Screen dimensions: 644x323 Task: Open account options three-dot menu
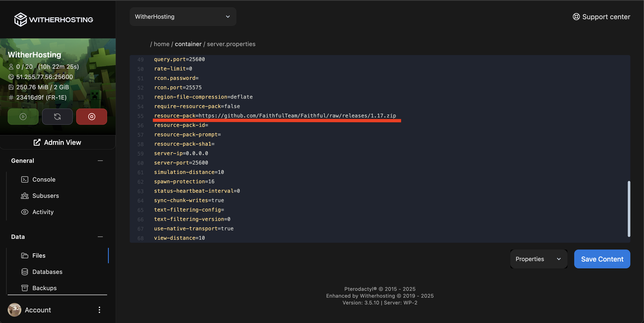[99, 310]
